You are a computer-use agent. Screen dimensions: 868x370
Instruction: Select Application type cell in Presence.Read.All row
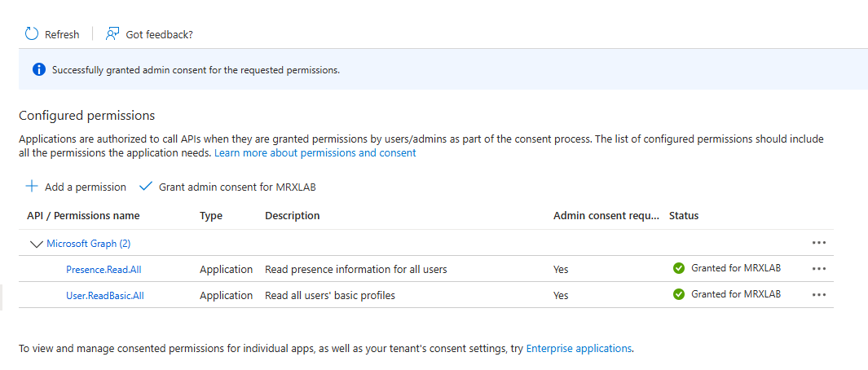tap(226, 270)
